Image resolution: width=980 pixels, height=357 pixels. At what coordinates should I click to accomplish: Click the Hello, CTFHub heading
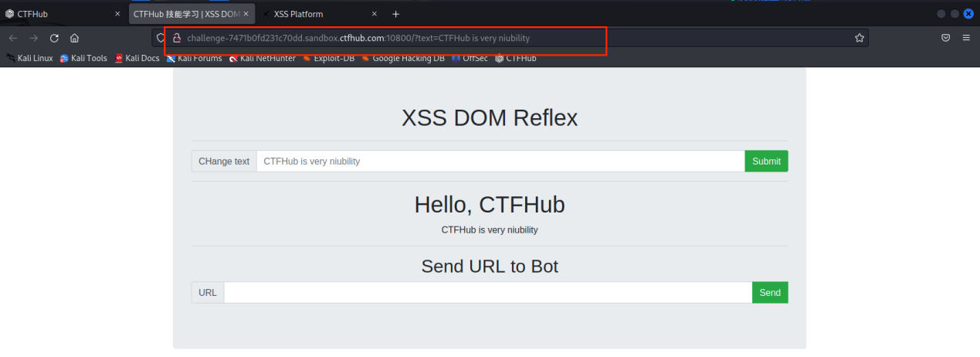point(490,205)
